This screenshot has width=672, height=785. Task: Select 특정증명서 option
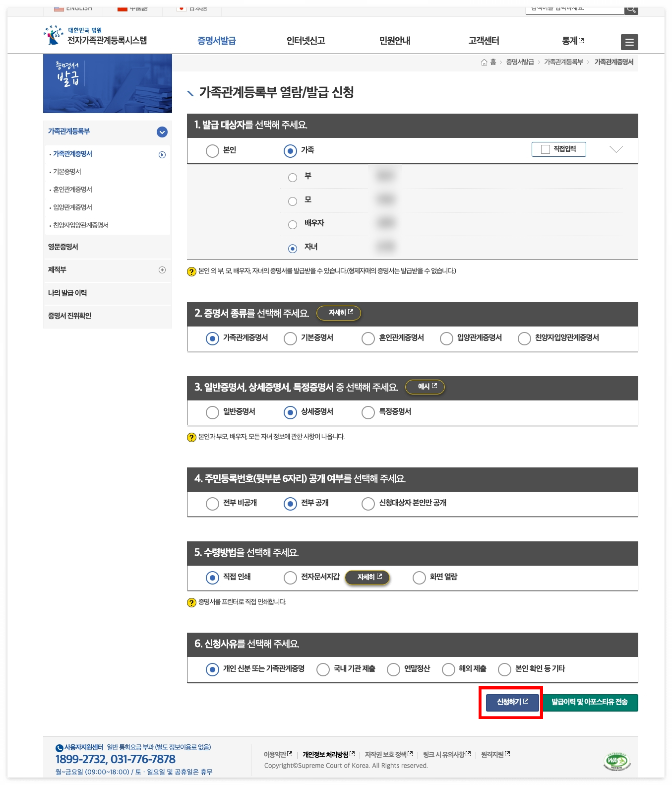pyautogui.click(x=368, y=412)
